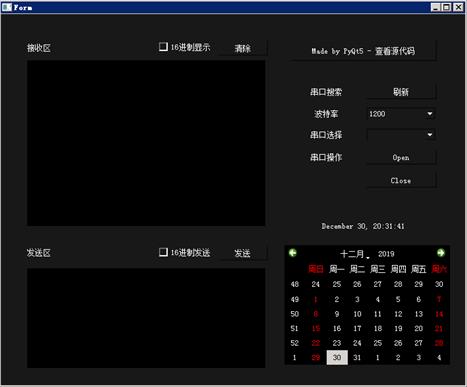
Task: Click the 周日 Sunday column header
Action: click(316, 269)
